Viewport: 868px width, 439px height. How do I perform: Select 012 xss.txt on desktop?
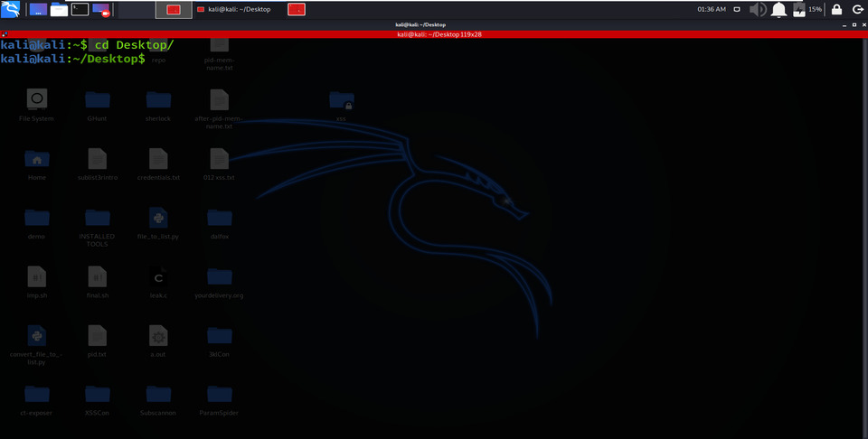[219, 164]
